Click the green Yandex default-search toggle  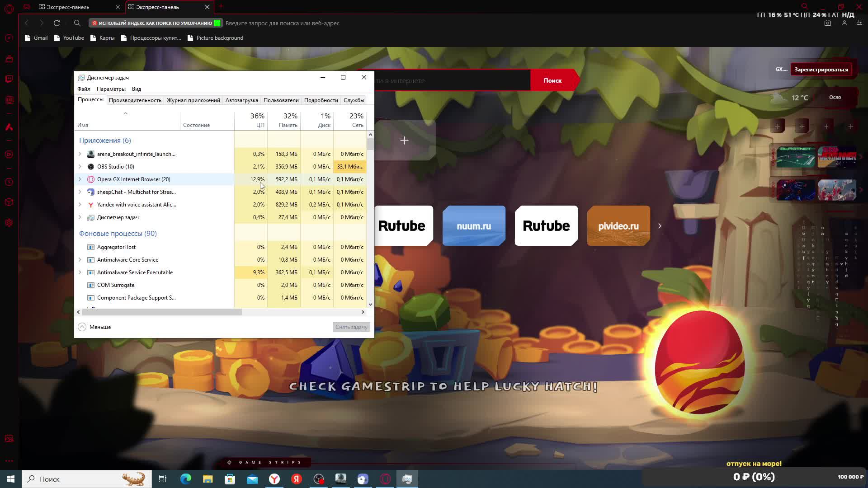coord(217,23)
